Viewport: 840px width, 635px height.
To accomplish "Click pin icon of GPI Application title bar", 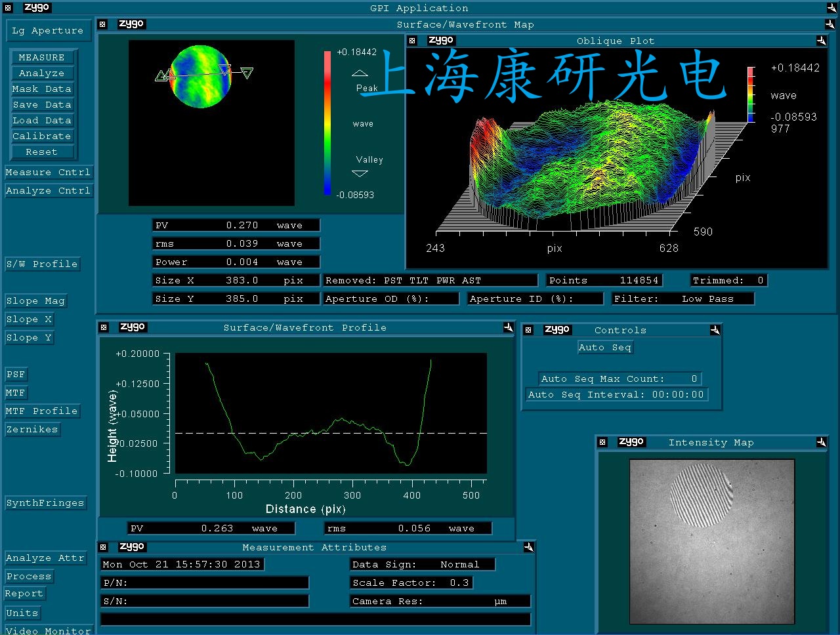I will pos(831,8).
